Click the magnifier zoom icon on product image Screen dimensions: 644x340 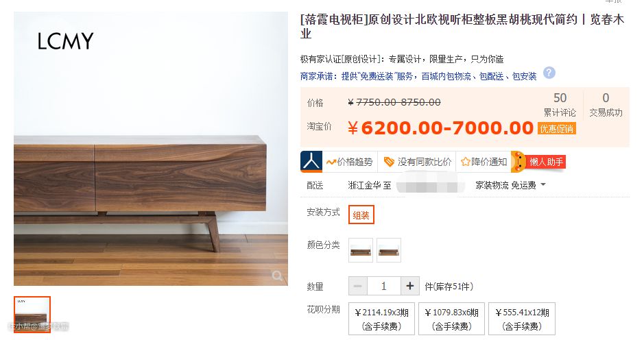click(x=277, y=276)
